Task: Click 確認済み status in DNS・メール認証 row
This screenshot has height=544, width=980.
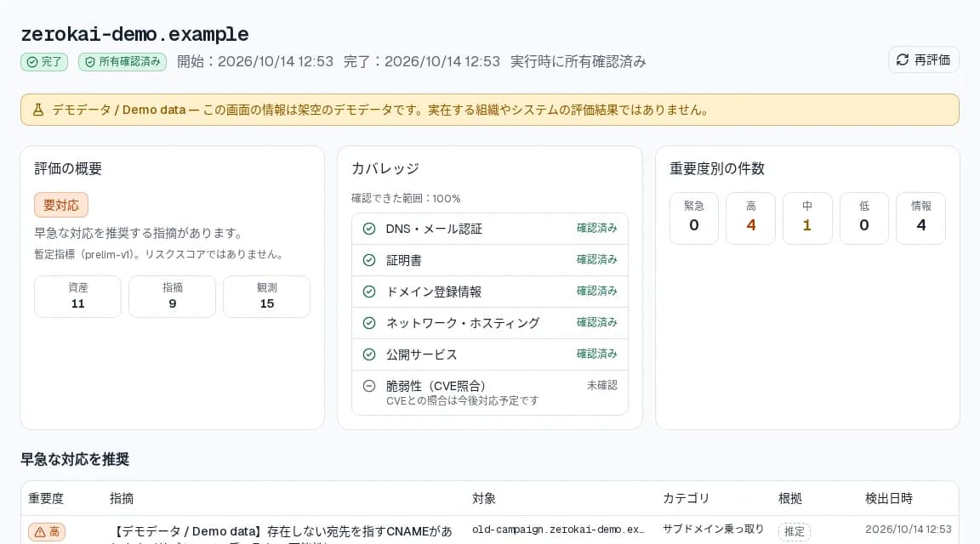Action: [597, 228]
